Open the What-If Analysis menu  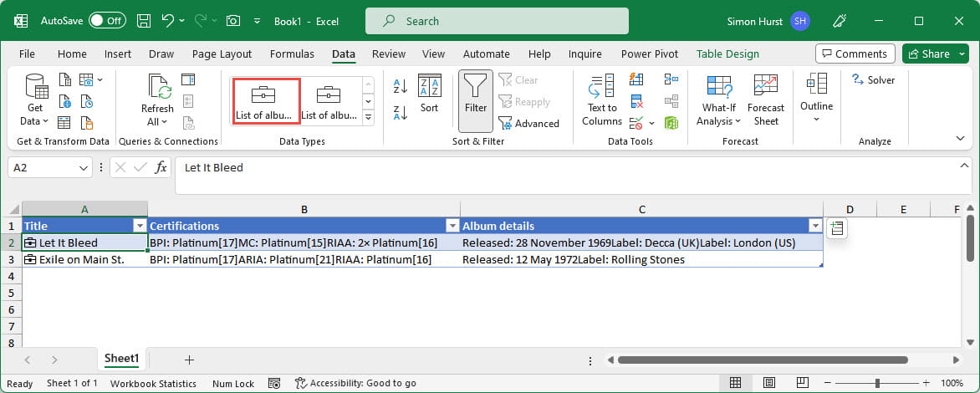pos(718,100)
